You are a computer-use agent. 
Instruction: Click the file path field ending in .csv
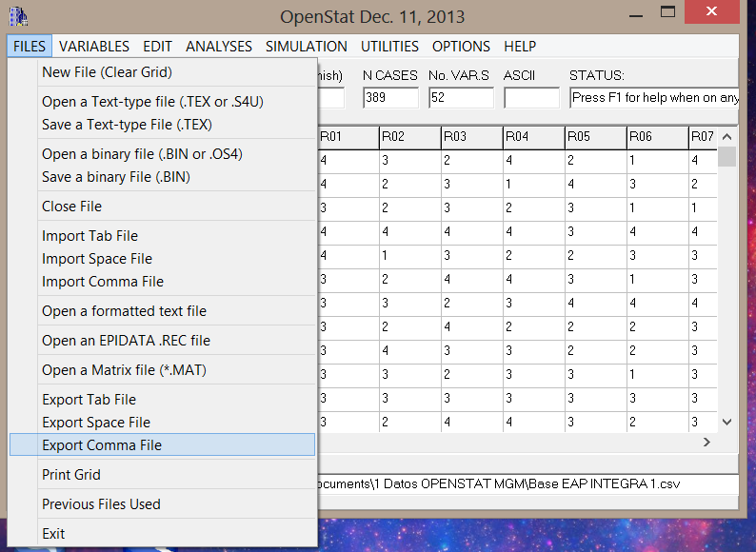[x=527, y=484]
